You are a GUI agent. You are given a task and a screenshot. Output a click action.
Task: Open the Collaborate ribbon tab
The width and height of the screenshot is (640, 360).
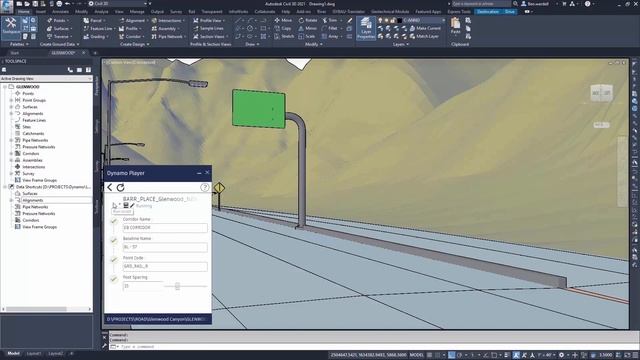(x=264, y=12)
